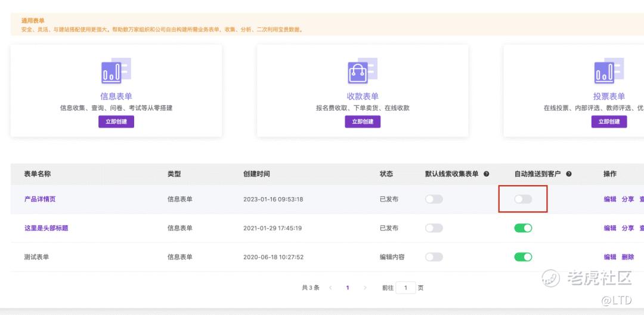Click the 信息表单 bar-chart icon
This screenshot has height=315, width=644.
click(x=116, y=71)
